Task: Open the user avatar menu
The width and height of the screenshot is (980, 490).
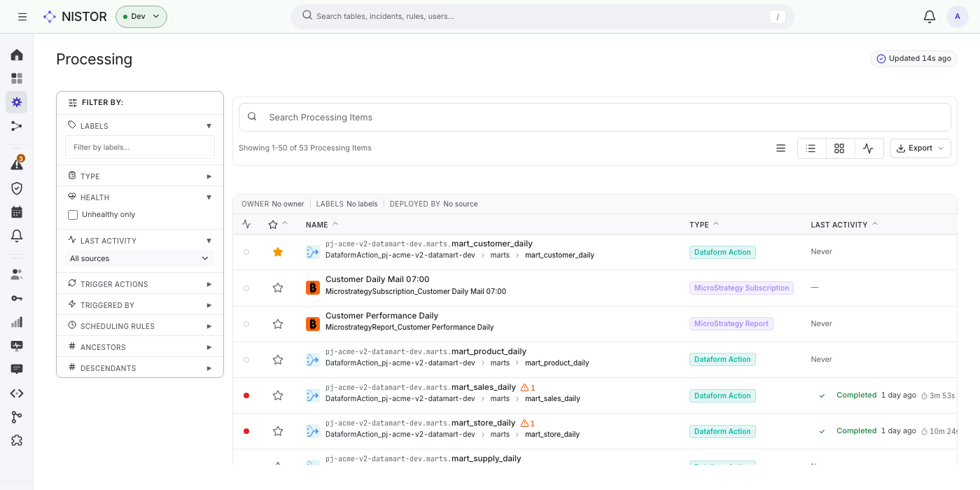Action: click(x=958, y=17)
